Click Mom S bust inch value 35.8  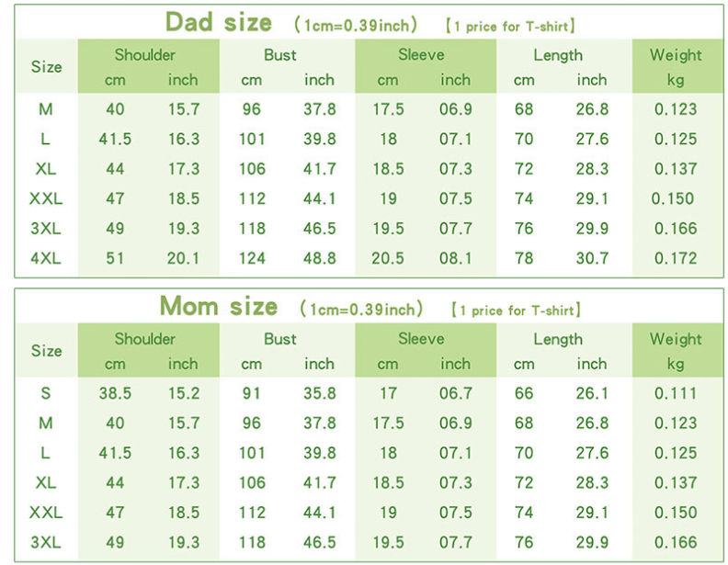point(320,393)
